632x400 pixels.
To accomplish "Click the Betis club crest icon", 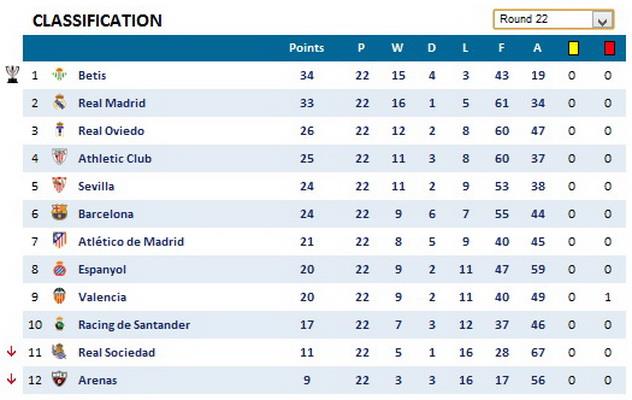I will (x=59, y=75).
